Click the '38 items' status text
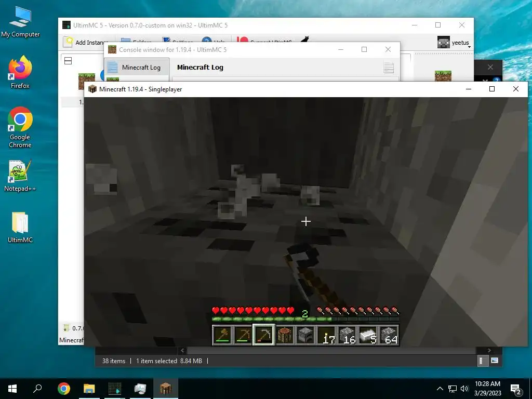532x399 pixels. (x=114, y=361)
